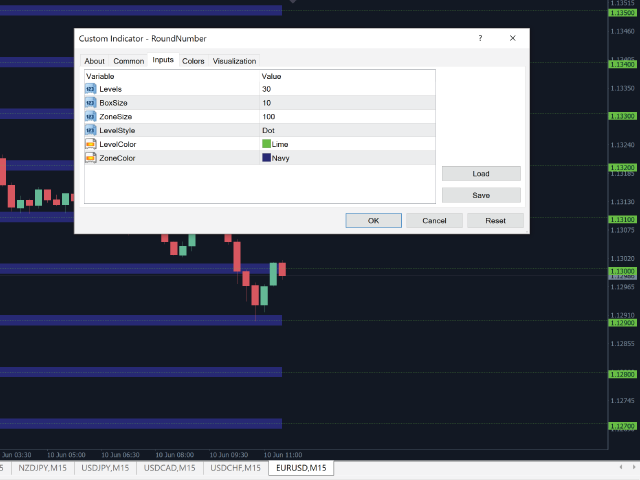Confirm settings with the OK button
The height and width of the screenshot is (480, 640).
pyautogui.click(x=373, y=220)
